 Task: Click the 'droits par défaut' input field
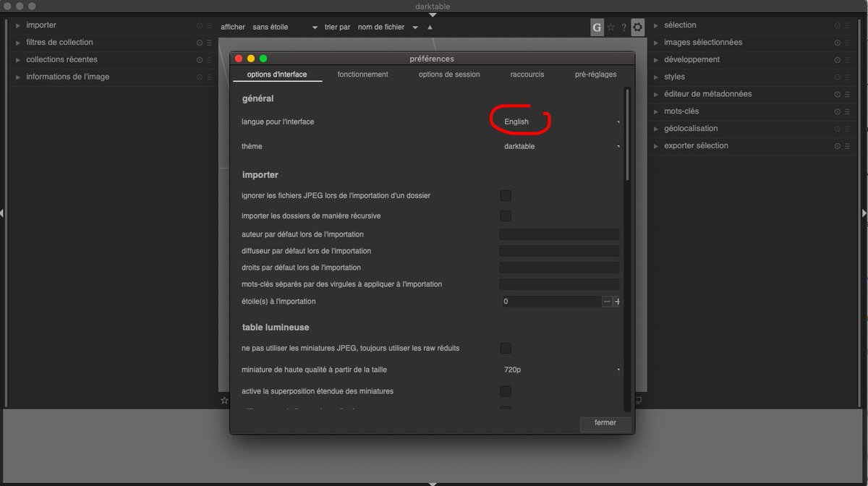559,268
